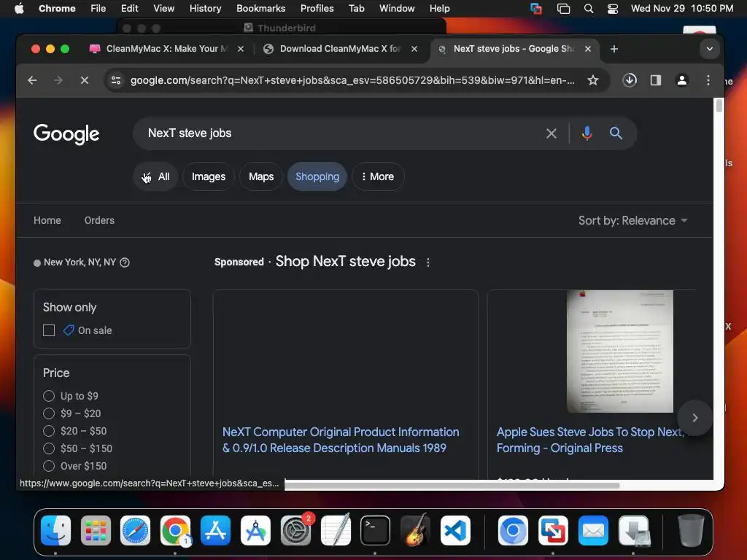Open App Store from the Dock
This screenshot has height=560, width=747.
215,530
